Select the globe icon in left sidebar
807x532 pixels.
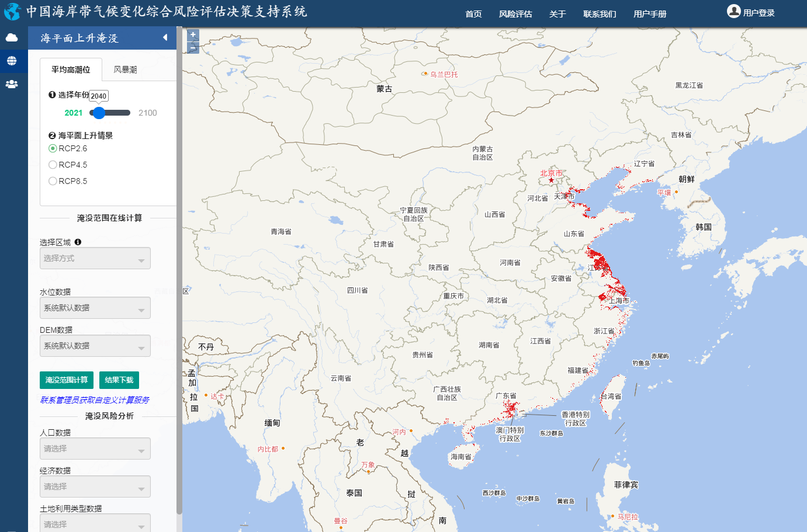(12, 61)
